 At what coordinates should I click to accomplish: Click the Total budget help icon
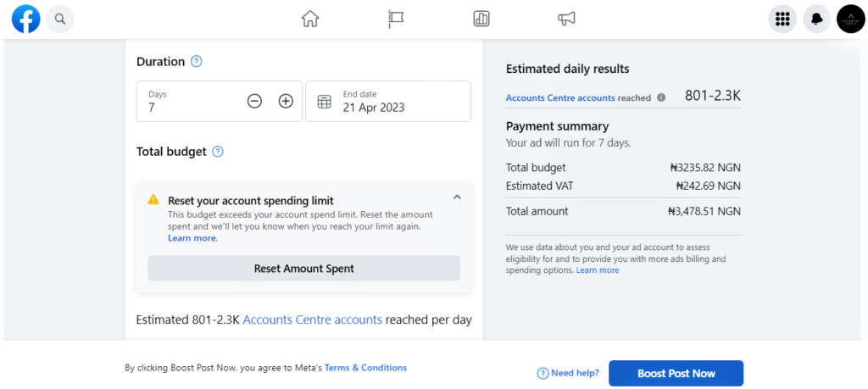tap(218, 152)
